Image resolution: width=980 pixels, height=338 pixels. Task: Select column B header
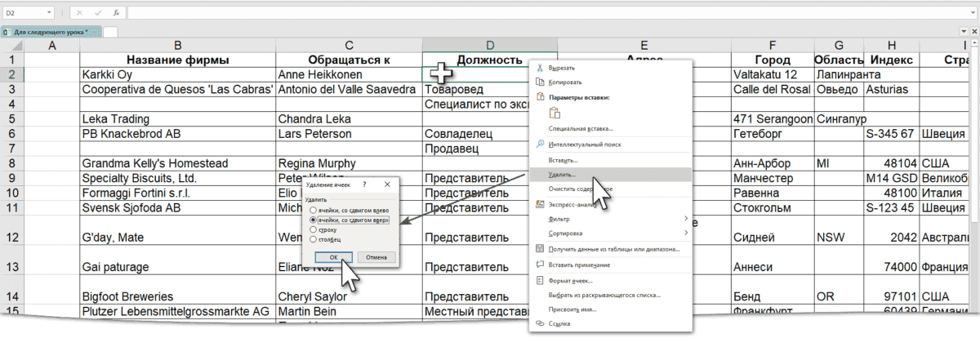pos(177,46)
